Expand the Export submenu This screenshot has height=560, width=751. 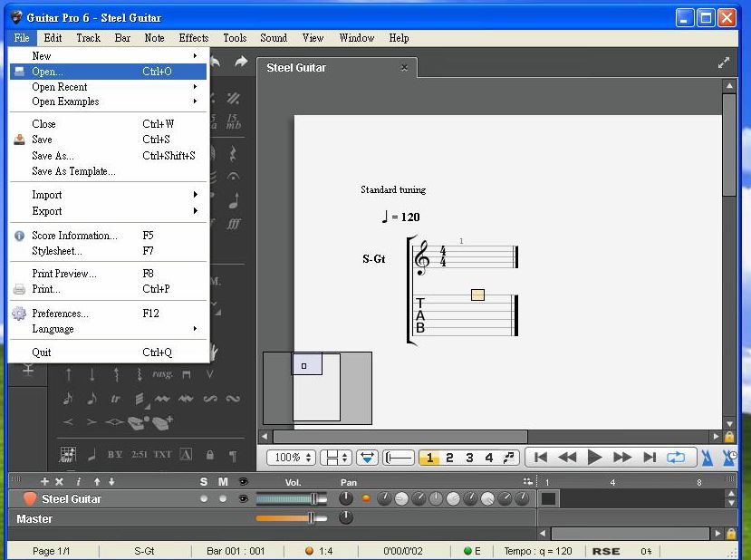click(108, 211)
